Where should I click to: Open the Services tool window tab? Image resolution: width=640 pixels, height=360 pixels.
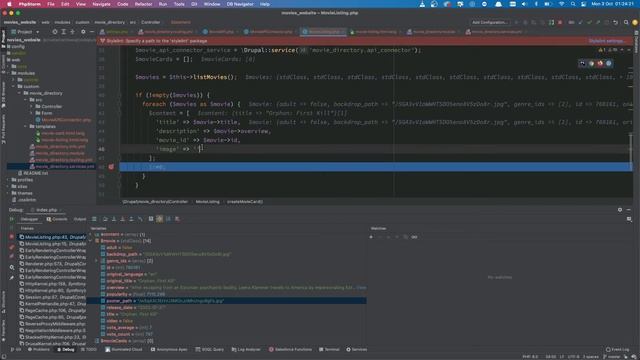coord(357,350)
